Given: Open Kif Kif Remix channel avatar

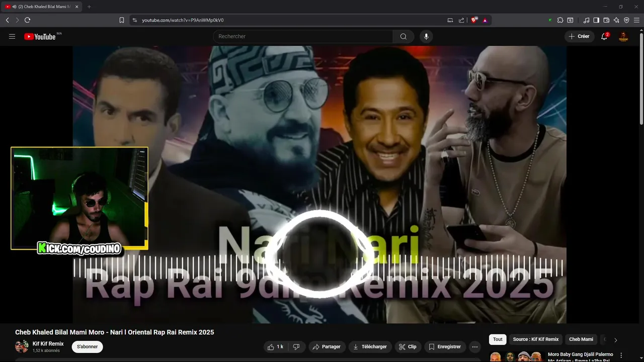Looking at the screenshot, I should tap(22, 346).
